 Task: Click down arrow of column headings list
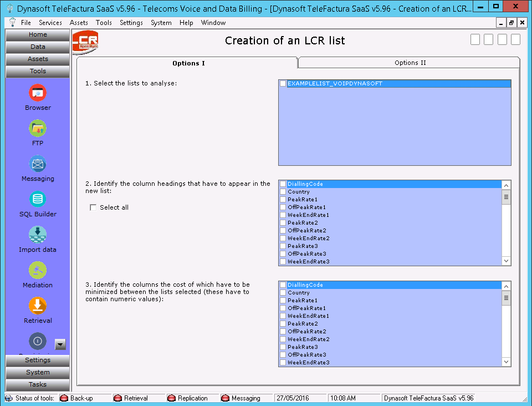[506, 261]
